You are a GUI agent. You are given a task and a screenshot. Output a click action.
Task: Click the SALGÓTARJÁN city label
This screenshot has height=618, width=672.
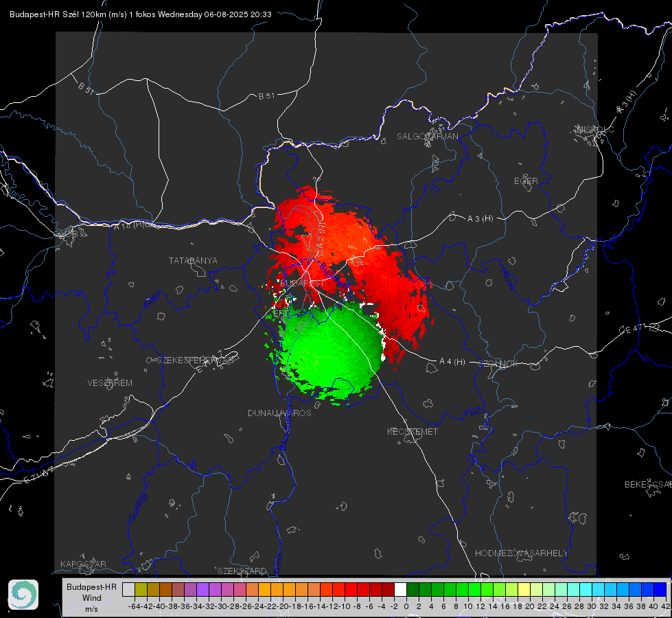pos(427,137)
